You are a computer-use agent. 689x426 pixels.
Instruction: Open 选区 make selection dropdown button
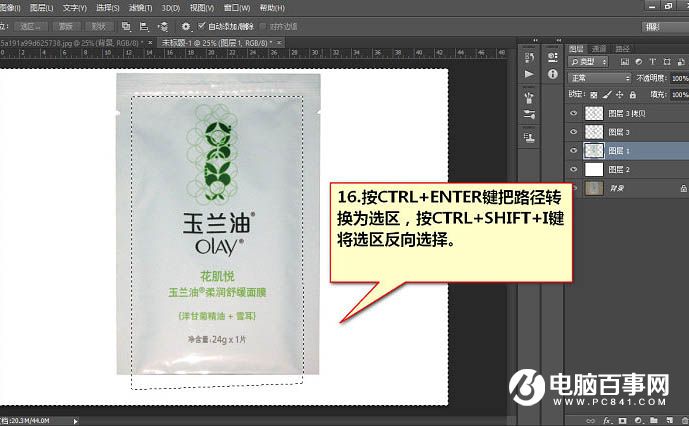click(30, 26)
